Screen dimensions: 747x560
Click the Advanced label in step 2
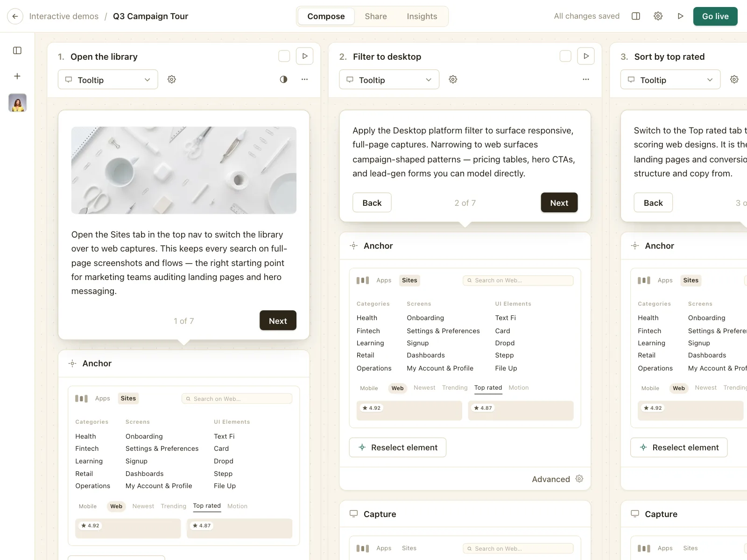(551, 479)
